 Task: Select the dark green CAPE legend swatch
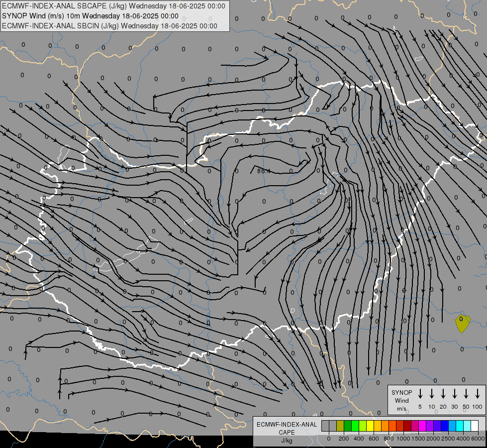(x=348, y=426)
